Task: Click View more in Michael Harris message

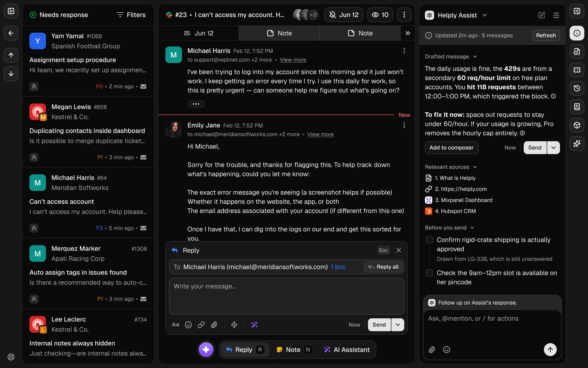Action: click(x=293, y=60)
